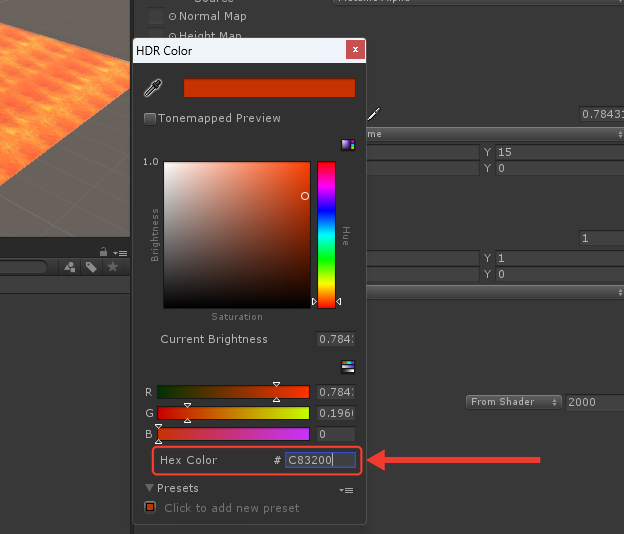Close the HDR Color window
624x534 pixels.
click(x=355, y=50)
